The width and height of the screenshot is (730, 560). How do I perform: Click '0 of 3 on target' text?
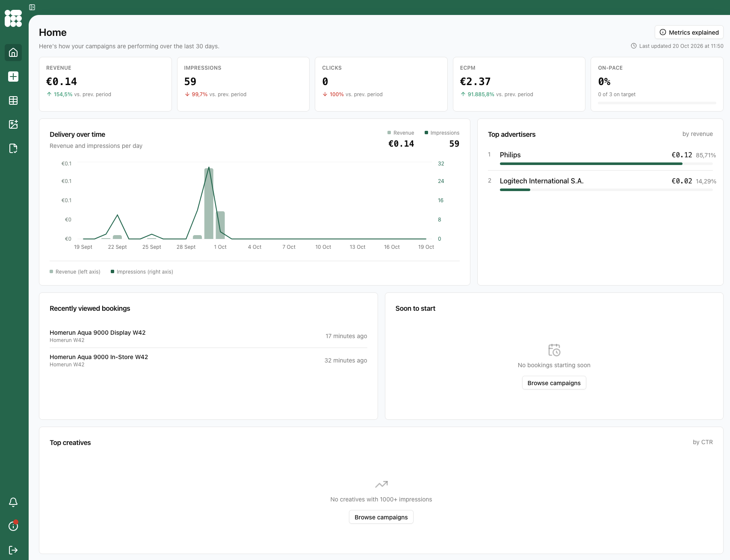click(617, 94)
